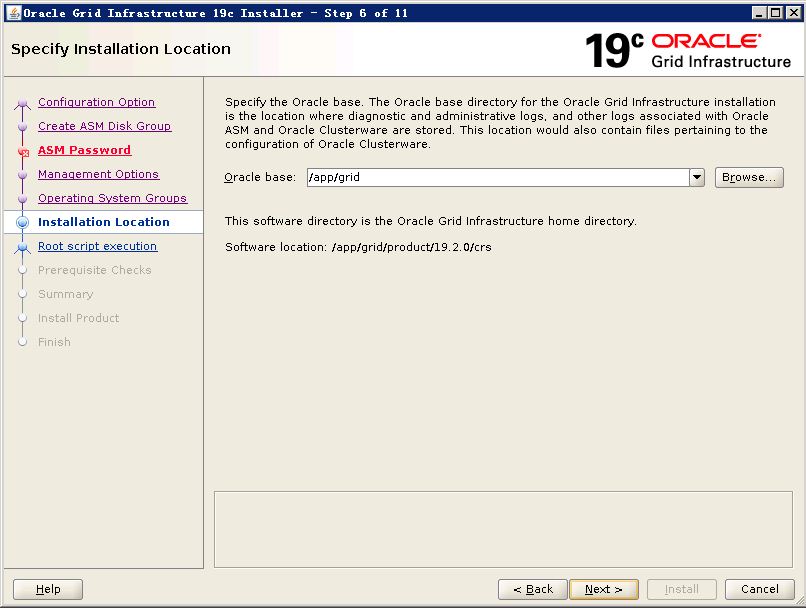
Task: Click into the Oracle base path field
Action: [498, 177]
